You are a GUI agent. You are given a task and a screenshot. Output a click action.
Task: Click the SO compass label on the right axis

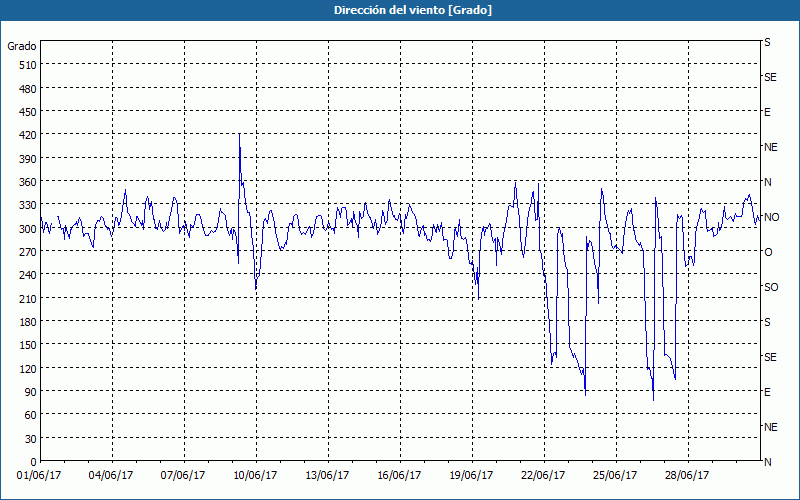coord(771,287)
